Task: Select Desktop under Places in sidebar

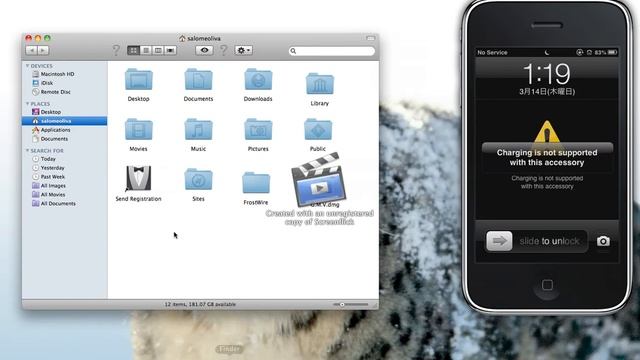Action: [x=47, y=112]
